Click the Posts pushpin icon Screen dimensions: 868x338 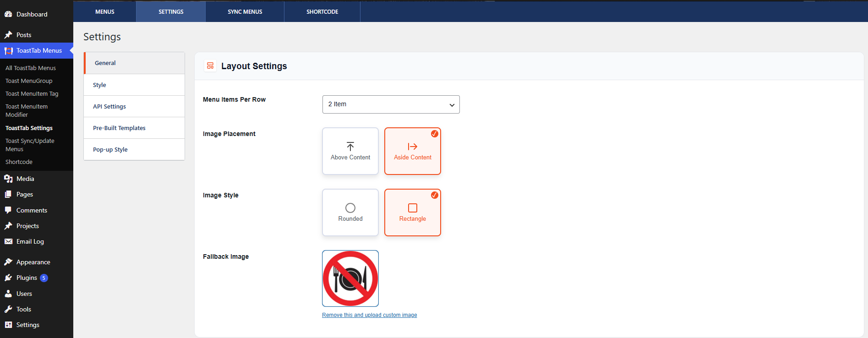[x=8, y=35]
